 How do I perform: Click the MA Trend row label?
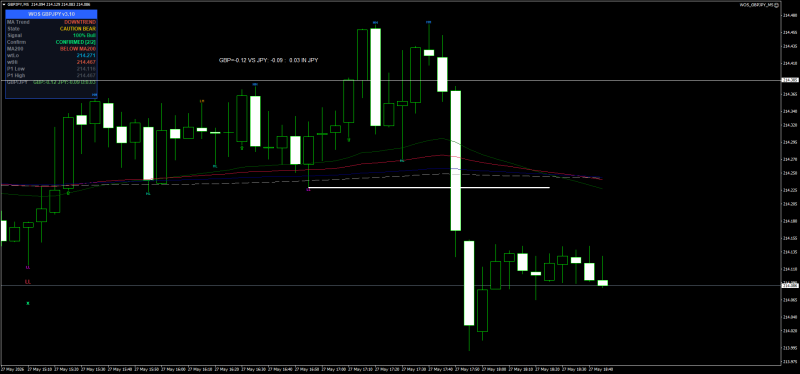pyautogui.click(x=18, y=22)
